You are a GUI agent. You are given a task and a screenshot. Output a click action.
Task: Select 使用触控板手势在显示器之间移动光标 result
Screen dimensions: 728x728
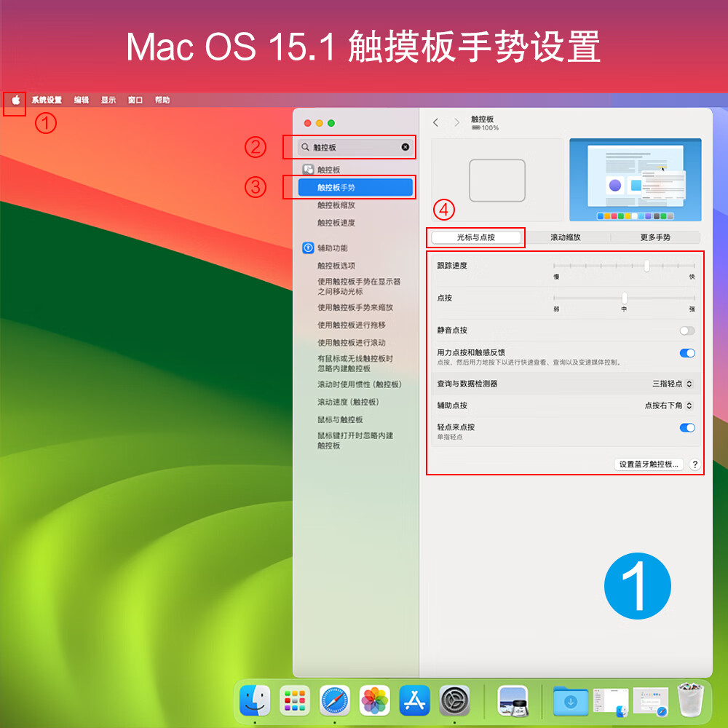tap(359, 286)
